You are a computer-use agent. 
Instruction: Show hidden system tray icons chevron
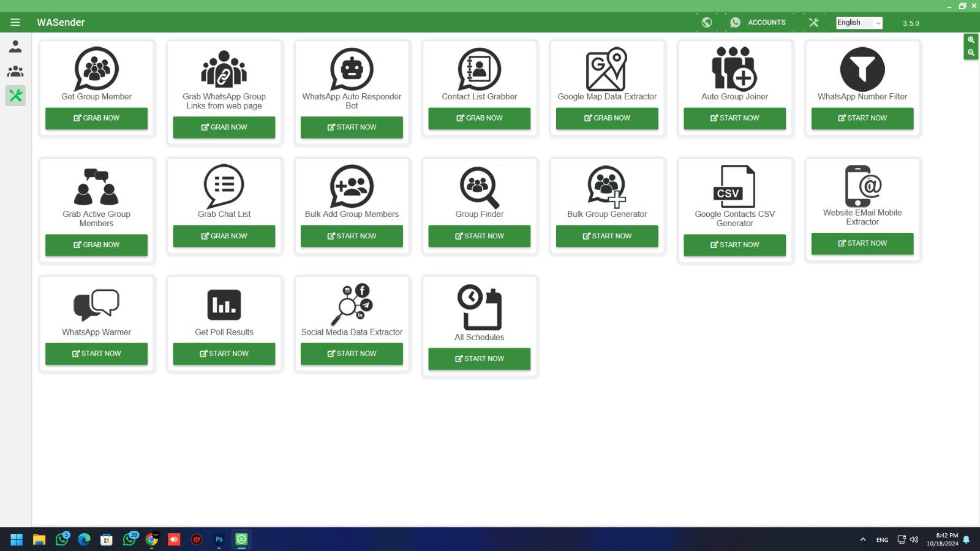863,540
